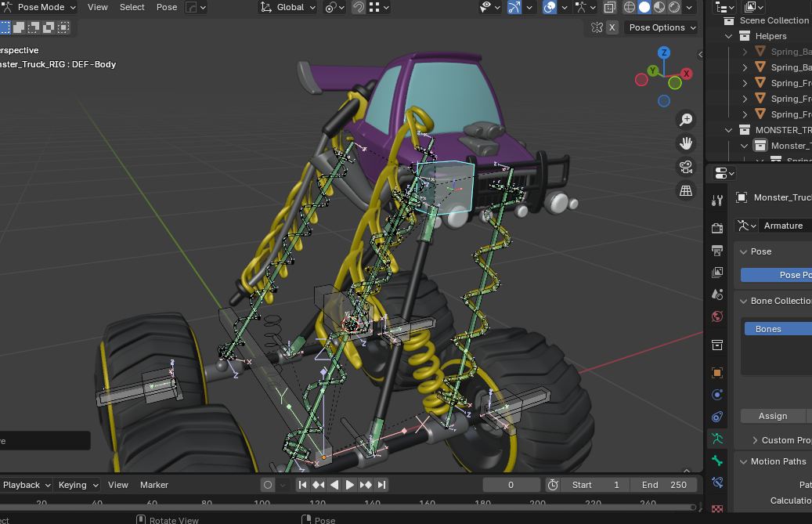Screen dimensions: 812x524
Task: Open the Global transform orientation dropdown
Action: (288, 7)
